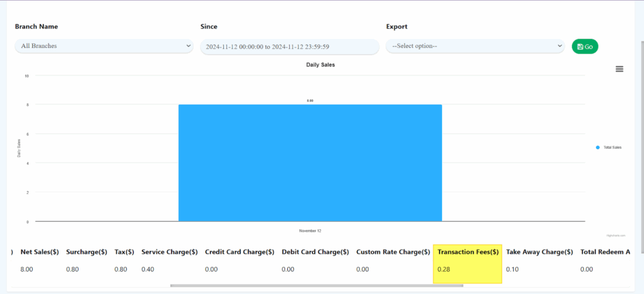The image size is (644, 294).
Task: Click the Take Away Charge($) header
Action: pyautogui.click(x=539, y=252)
